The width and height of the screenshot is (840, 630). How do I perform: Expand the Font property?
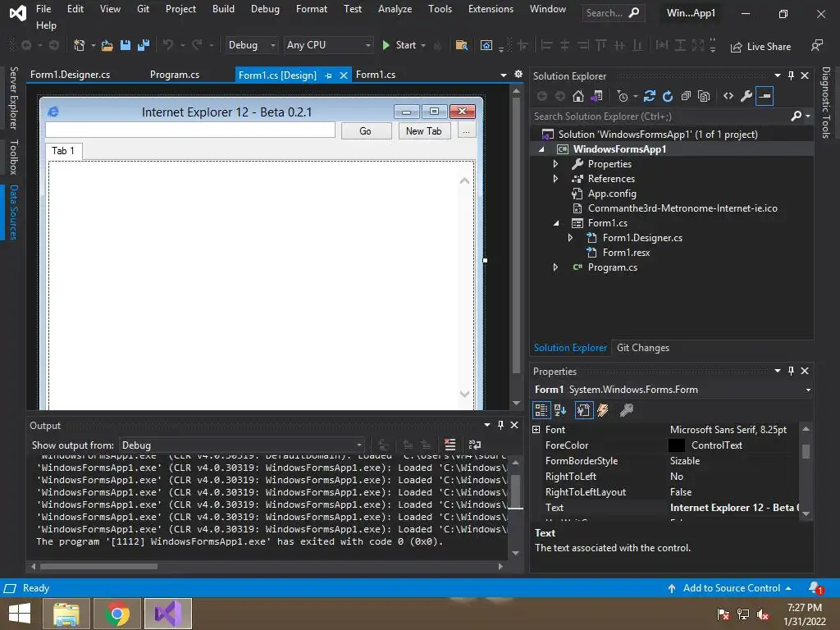[x=536, y=430]
